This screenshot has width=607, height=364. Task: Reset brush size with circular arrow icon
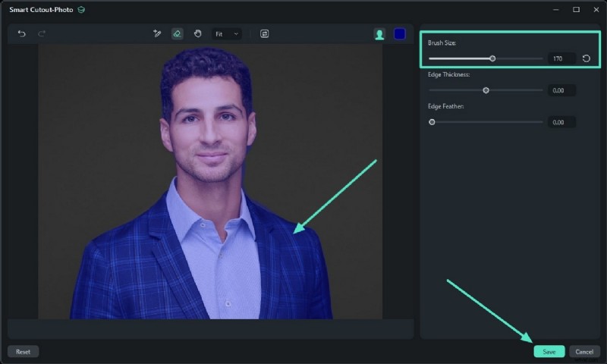[587, 58]
